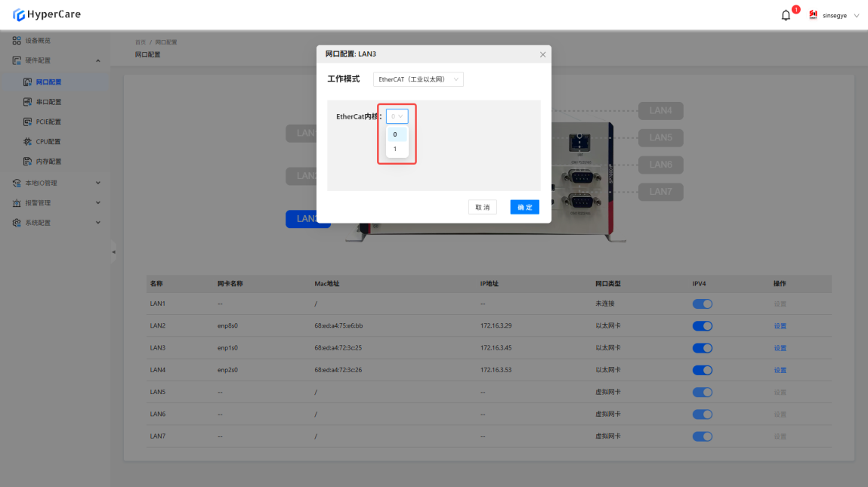Select the LAN7 port label
868x487 pixels.
tap(660, 192)
